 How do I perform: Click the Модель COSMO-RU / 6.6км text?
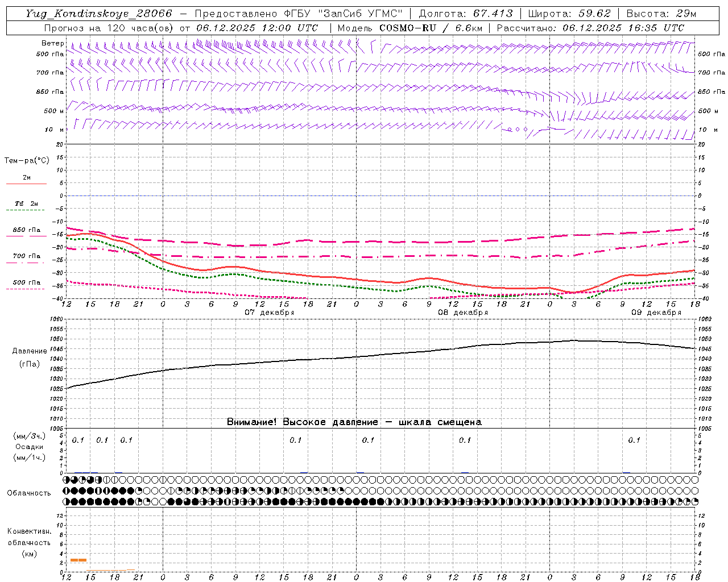click(410, 28)
